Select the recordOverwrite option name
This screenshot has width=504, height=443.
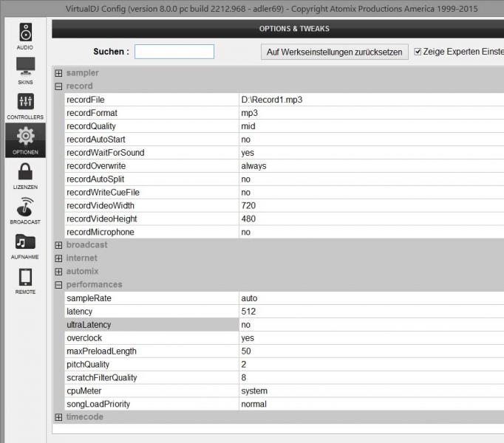tap(96, 166)
